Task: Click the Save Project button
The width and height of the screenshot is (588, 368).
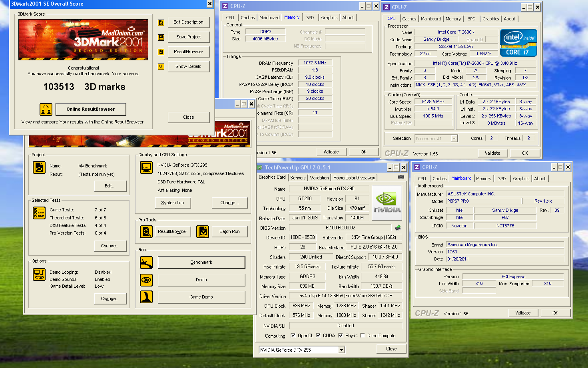Action: coord(188,37)
